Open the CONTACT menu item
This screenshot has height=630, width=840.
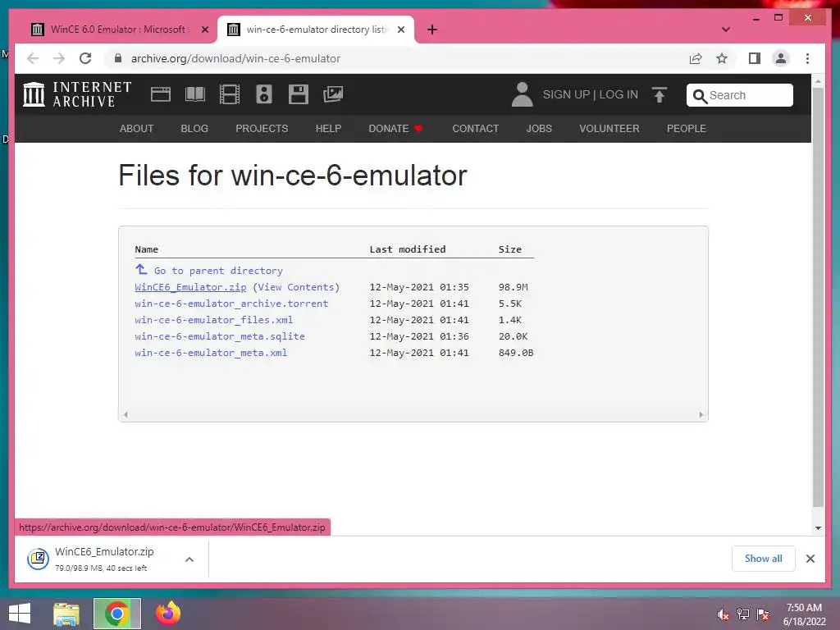(x=475, y=129)
